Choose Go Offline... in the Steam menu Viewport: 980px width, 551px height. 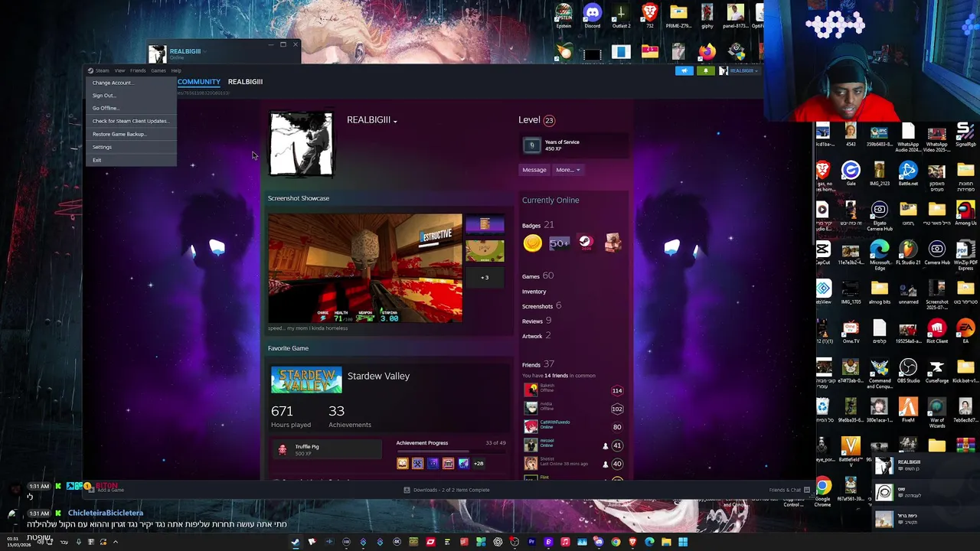tap(105, 108)
